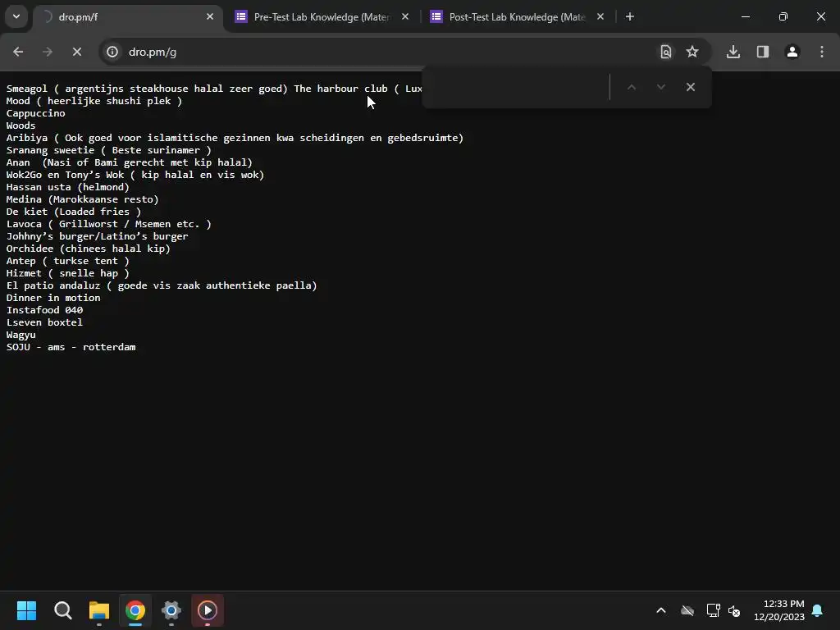Screen dimensions: 840x630
Task: Click the 'Instafood 040' line
Action: coord(44,310)
